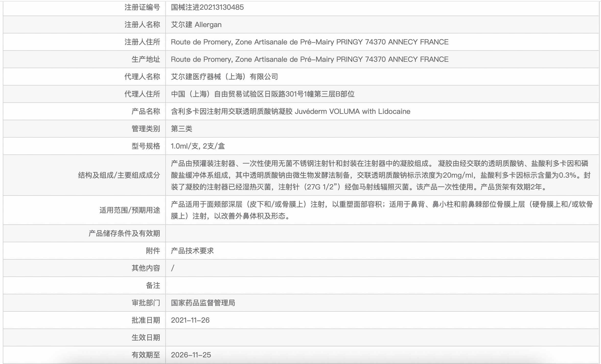Click the 结构及组成 composition description paragraph
Image resolution: width=601 pixels, height=364 pixels.
click(380, 175)
